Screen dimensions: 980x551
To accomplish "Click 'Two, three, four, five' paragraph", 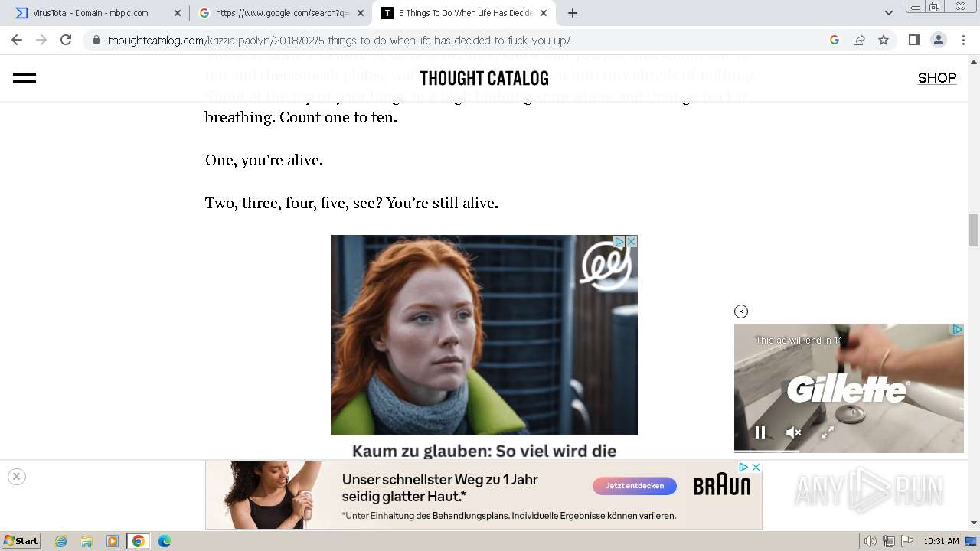I will click(x=351, y=203).
